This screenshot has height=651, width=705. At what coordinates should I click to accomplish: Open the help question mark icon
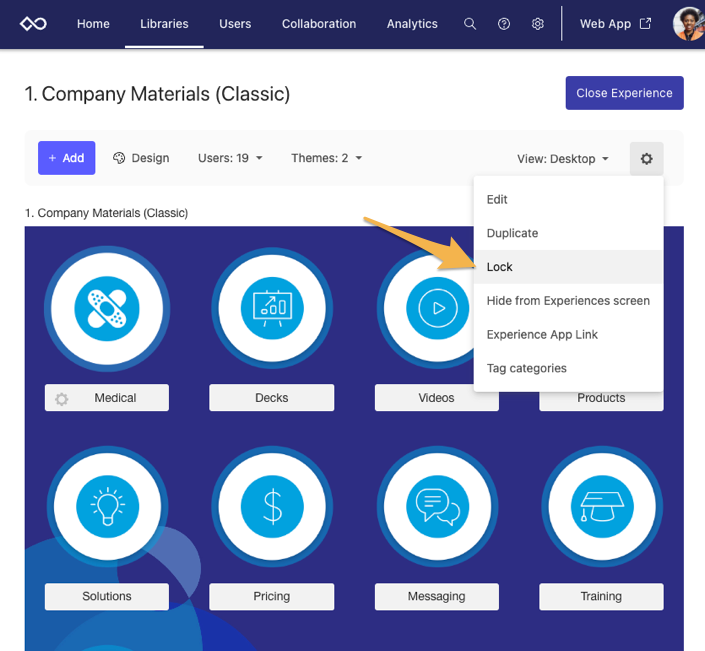[504, 24]
